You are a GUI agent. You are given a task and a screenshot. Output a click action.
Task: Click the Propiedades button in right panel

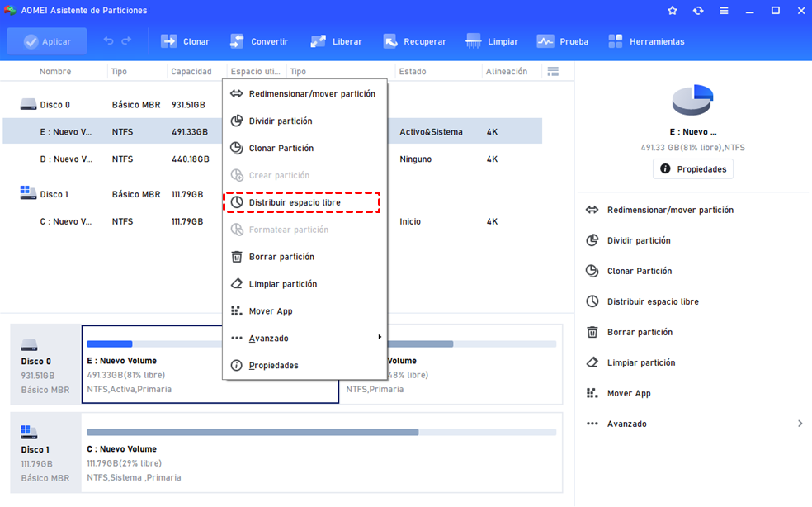(x=693, y=169)
